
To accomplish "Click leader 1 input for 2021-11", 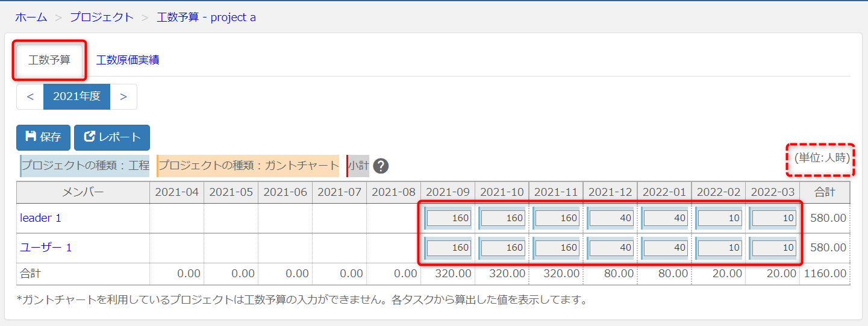I will click(x=557, y=218).
